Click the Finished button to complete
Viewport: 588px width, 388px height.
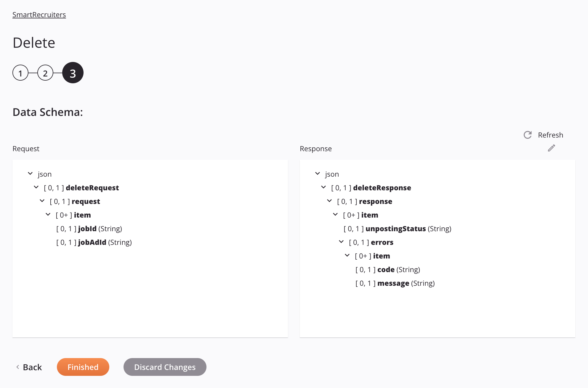pos(83,367)
